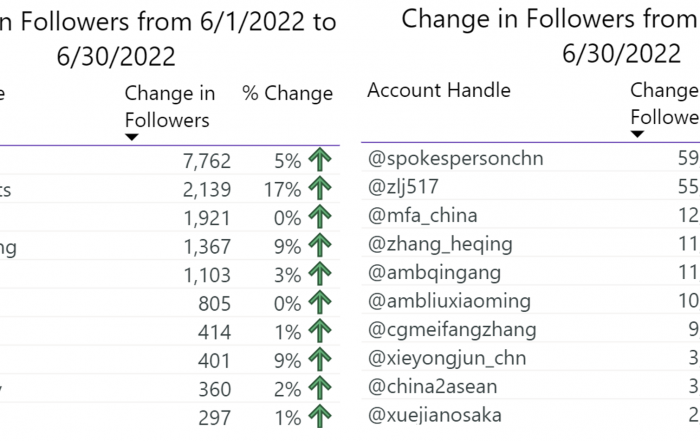Sort by the % Change column header
The image size is (700, 441).
tap(288, 93)
